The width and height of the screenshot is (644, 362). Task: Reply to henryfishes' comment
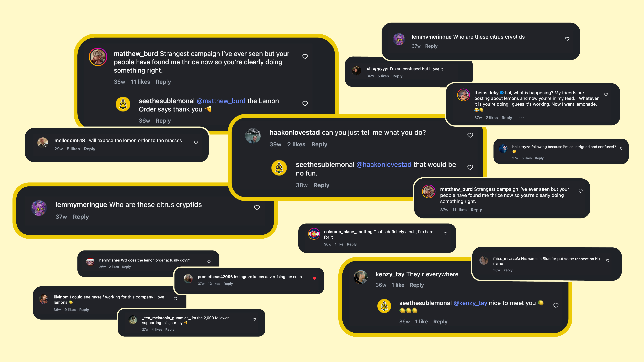tap(126, 267)
